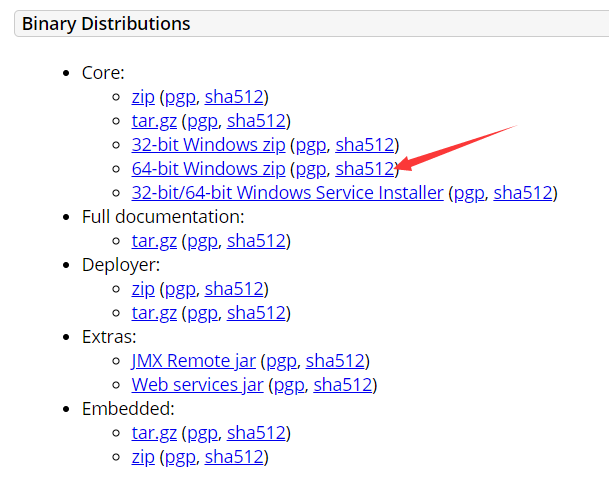This screenshot has width=609, height=491.
Task: Download the Core zip distribution
Action: (x=143, y=97)
